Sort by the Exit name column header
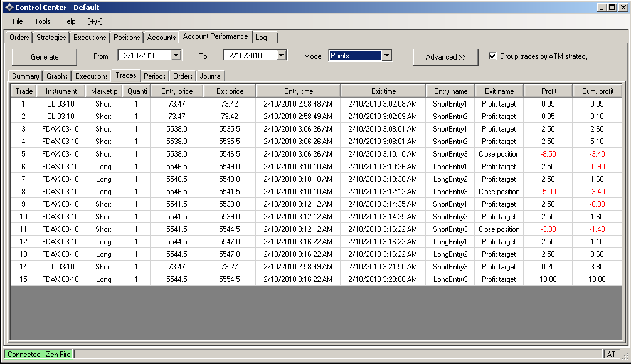 499,91
